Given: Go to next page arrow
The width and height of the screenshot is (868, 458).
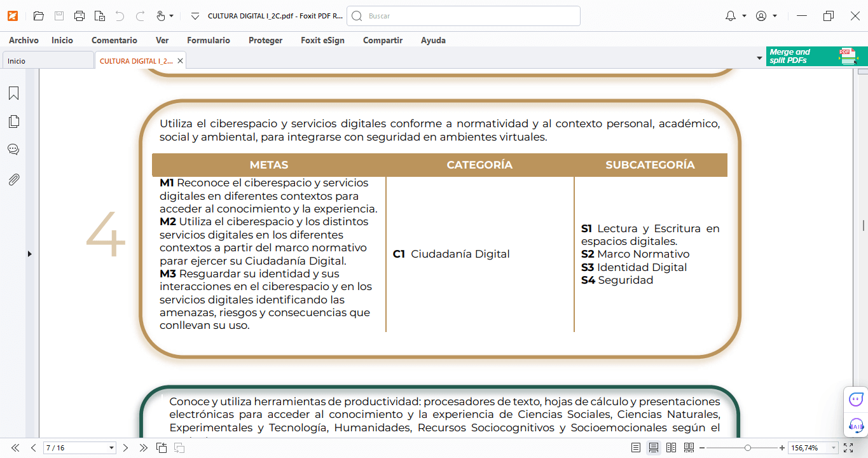Looking at the screenshot, I should [125, 448].
